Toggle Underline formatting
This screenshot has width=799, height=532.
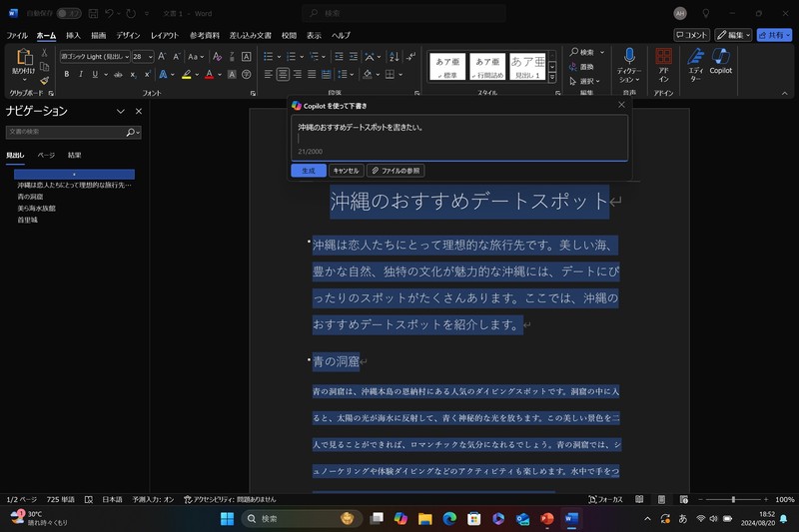[95, 74]
